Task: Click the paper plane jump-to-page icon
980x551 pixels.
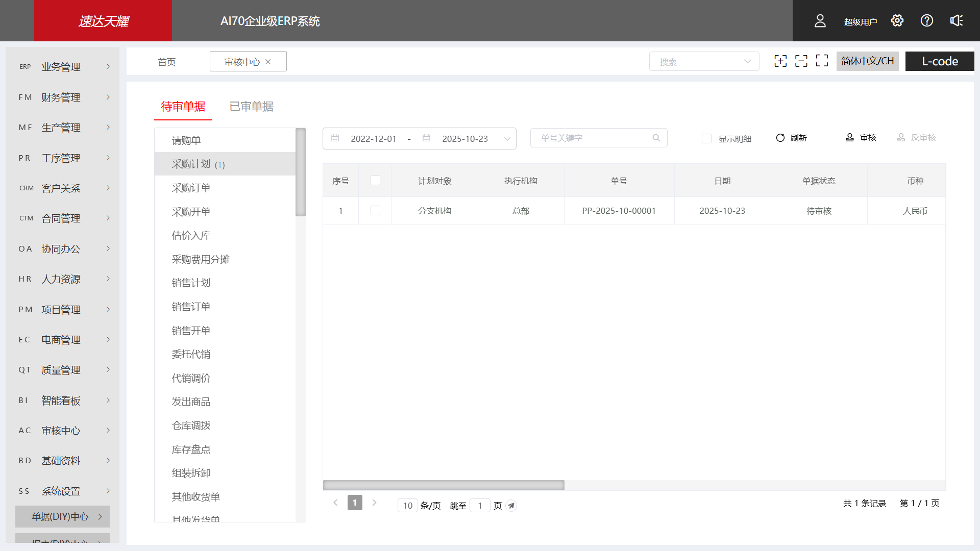Action: point(511,505)
